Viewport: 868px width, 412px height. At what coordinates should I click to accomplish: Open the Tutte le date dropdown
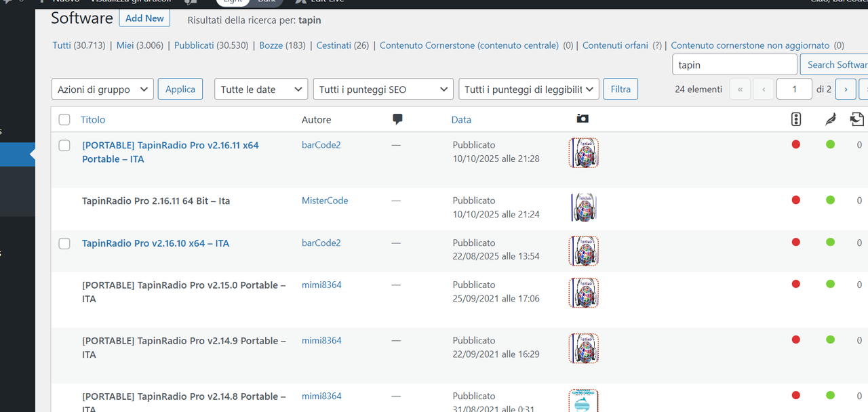pyautogui.click(x=261, y=89)
